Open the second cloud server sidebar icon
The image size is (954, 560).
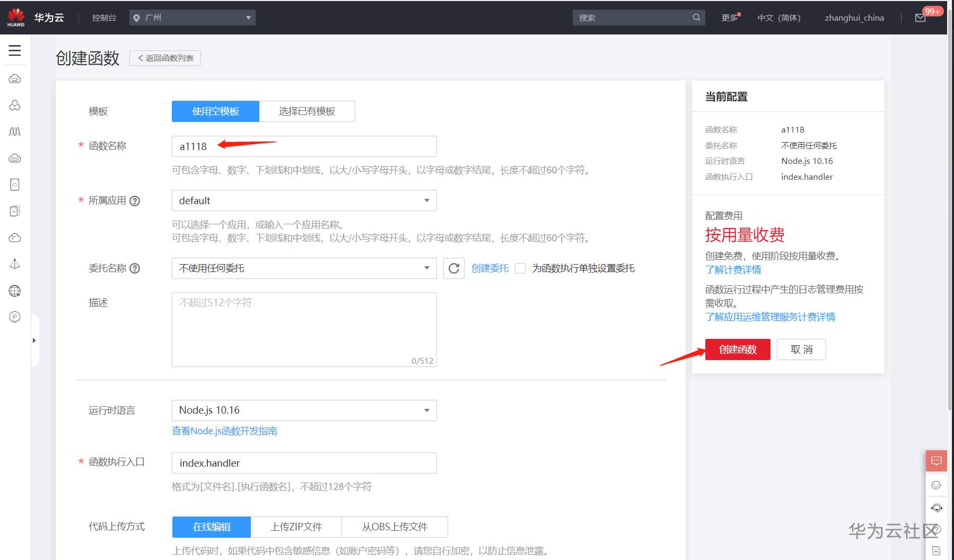pos(15,158)
